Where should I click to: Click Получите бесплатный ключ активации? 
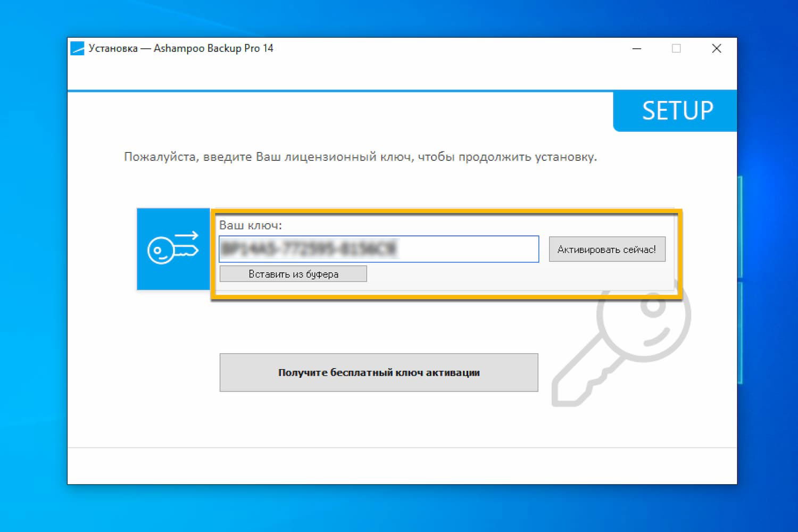click(378, 372)
